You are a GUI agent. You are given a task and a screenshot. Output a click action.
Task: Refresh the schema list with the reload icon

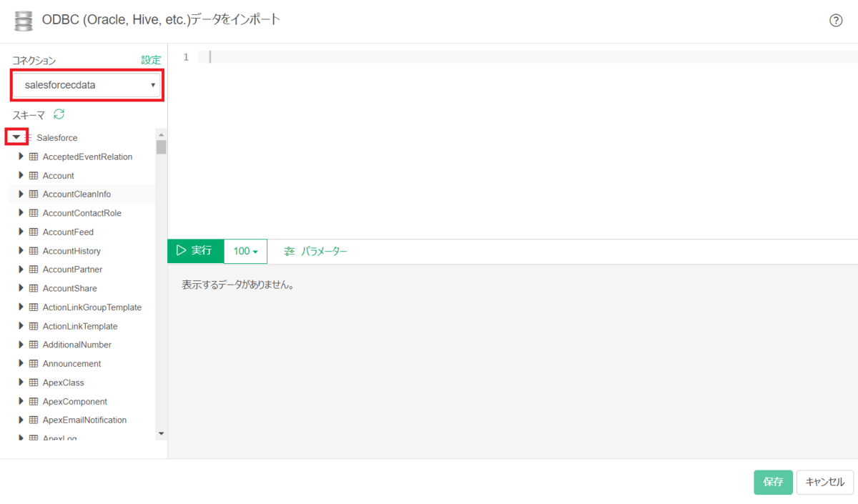59,114
